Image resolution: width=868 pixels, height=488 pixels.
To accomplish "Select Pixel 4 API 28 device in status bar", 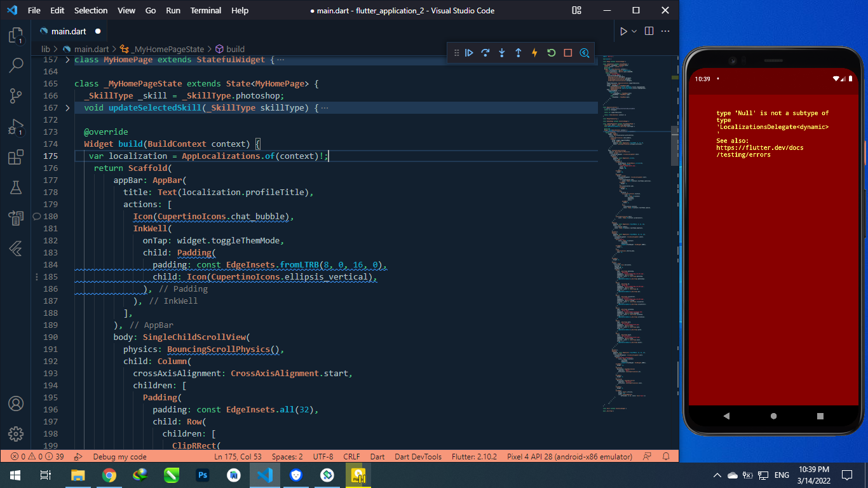I will coord(569,456).
